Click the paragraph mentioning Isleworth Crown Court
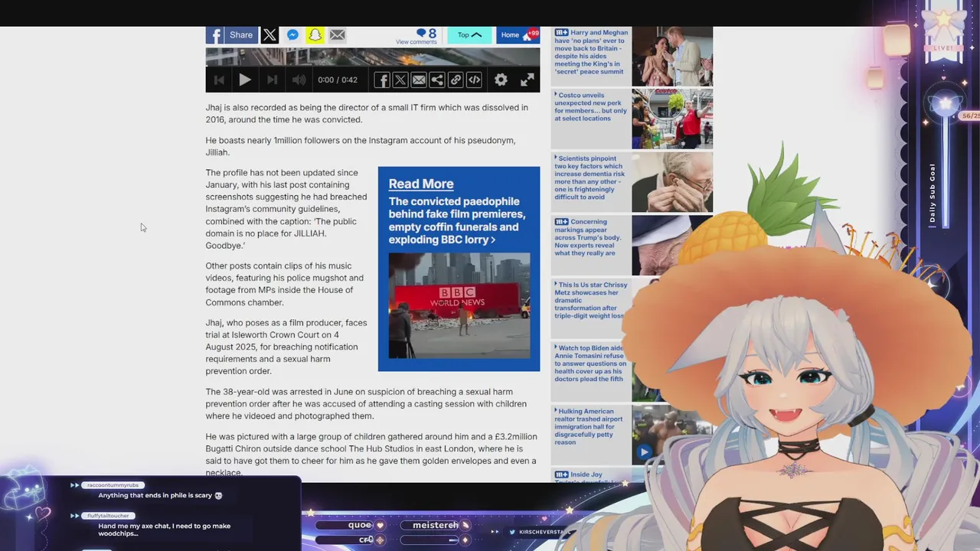The image size is (980, 551). click(x=286, y=347)
